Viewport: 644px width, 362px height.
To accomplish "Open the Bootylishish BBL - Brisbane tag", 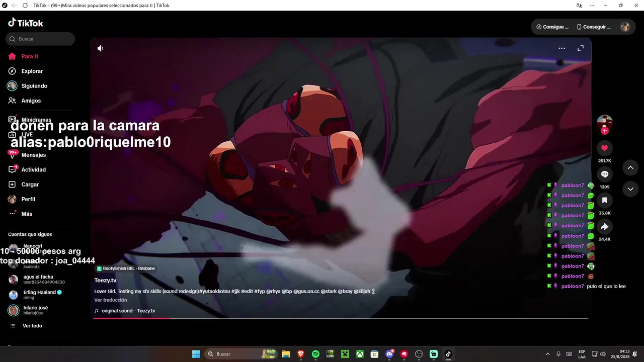I will pyautogui.click(x=126, y=268).
